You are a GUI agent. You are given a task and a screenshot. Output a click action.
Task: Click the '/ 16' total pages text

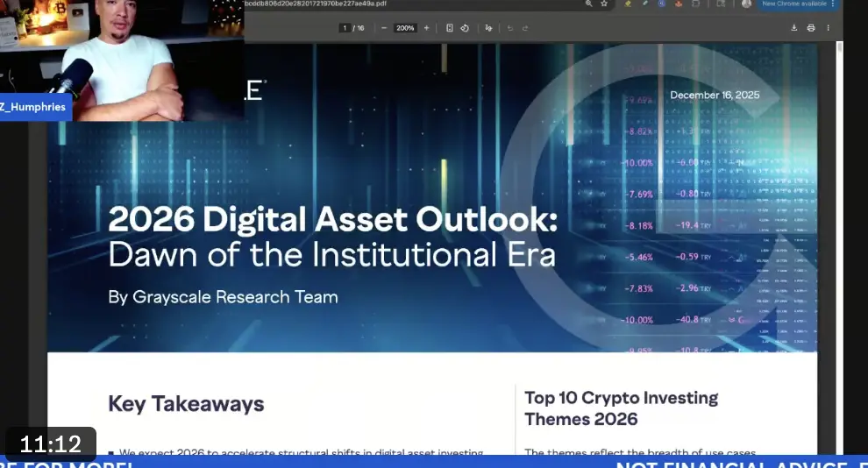[359, 28]
